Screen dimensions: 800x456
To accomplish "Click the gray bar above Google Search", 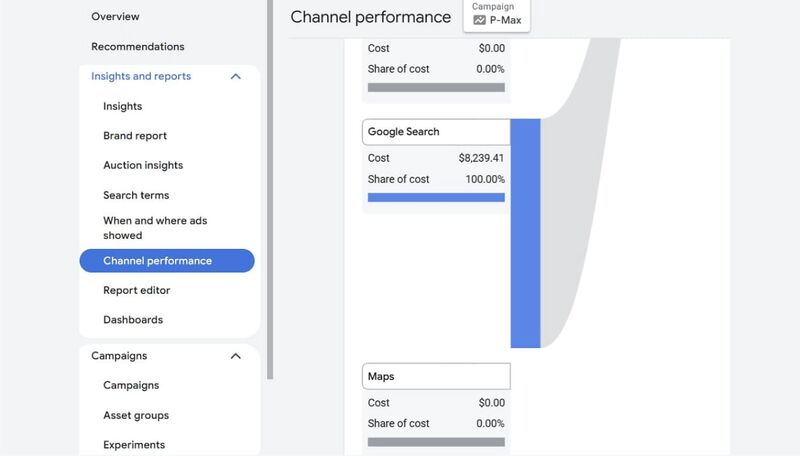I will pos(436,88).
